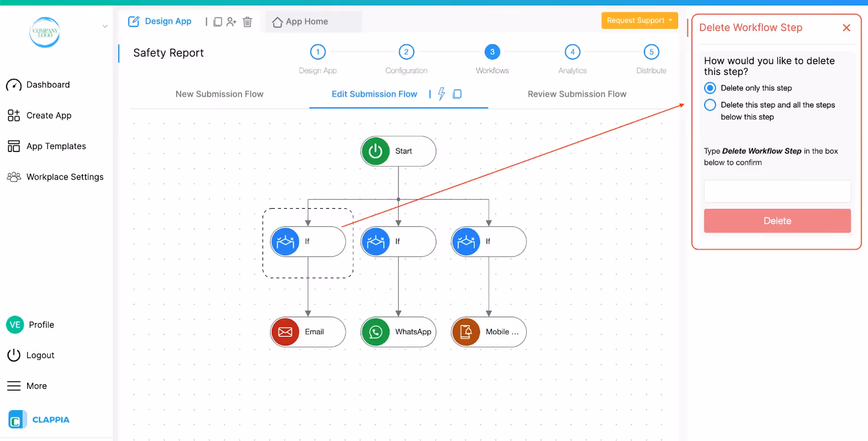
Task: Select the Email workflow node
Action: point(308,332)
